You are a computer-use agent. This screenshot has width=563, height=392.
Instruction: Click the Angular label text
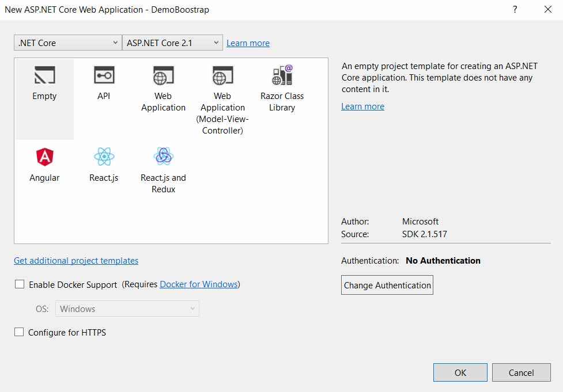coord(44,178)
